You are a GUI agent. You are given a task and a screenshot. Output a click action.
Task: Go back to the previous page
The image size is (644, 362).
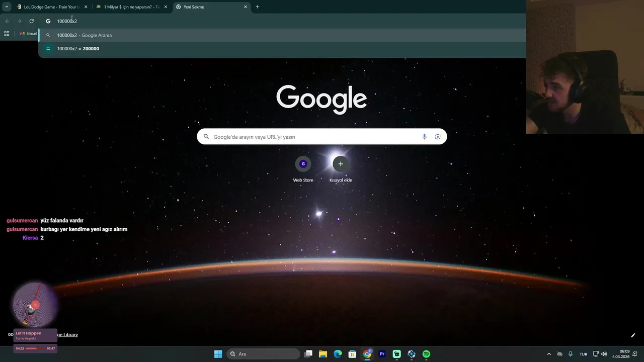(7, 21)
